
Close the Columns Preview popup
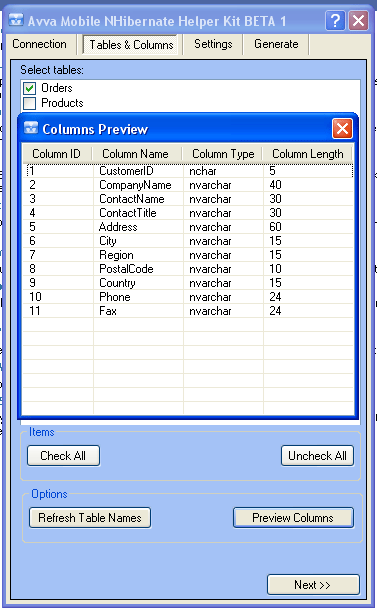(342, 129)
